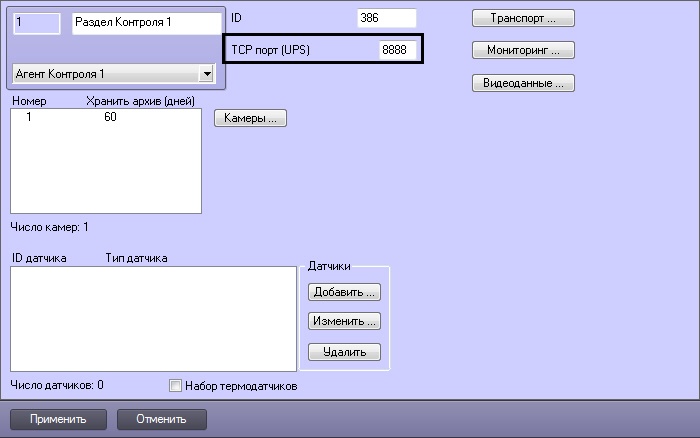Apply changes with Применить
The height and width of the screenshot is (438, 700).
tap(57, 418)
